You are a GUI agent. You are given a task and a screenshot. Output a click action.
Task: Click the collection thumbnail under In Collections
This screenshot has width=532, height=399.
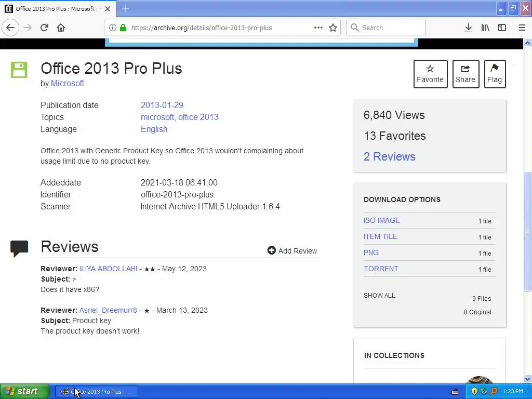tap(480, 380)
